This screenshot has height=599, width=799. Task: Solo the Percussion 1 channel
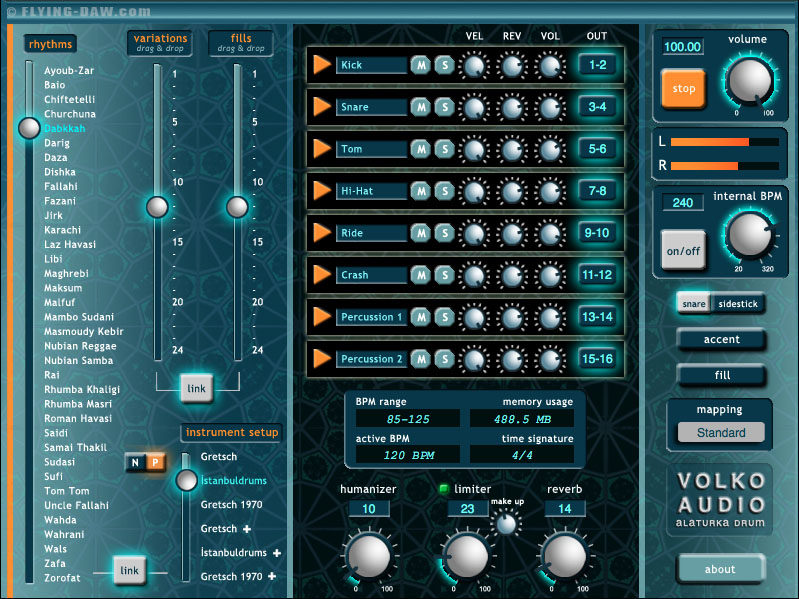pyautogui.click(x=445, y=317)
